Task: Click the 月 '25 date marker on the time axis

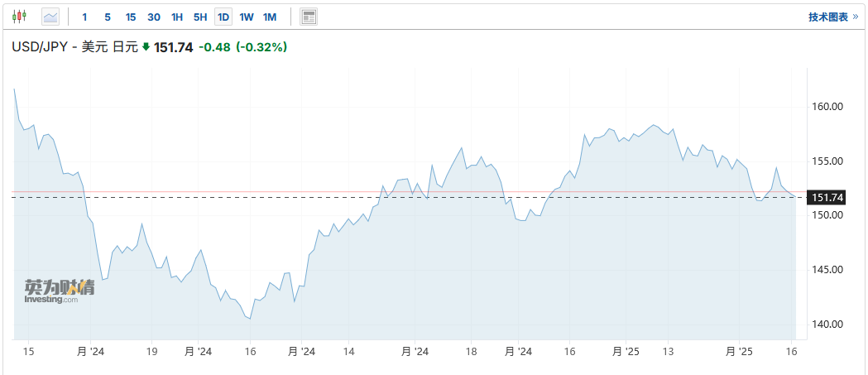Action: coord(626,352)
